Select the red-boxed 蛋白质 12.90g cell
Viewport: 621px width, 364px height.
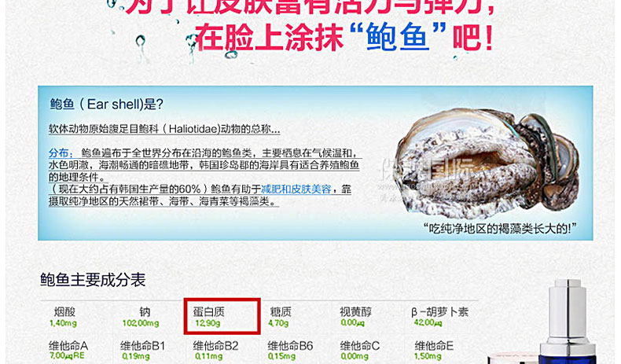tap(222, 316)
